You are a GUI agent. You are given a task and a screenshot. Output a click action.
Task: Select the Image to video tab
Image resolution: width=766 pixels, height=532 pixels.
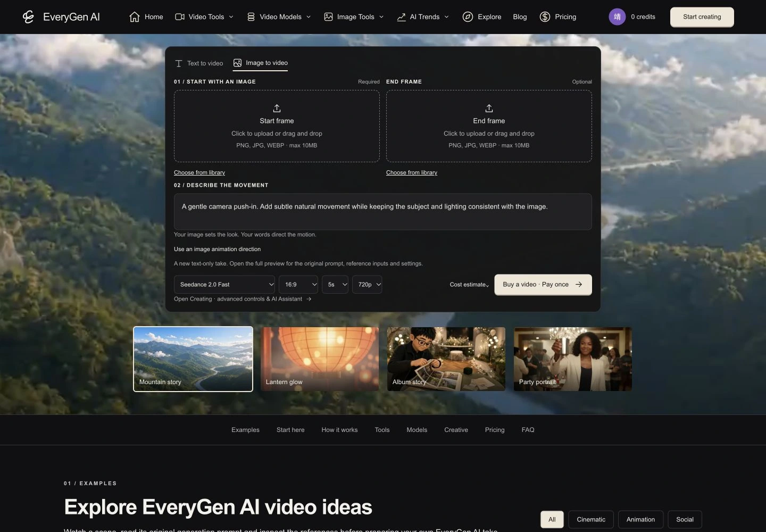pyautogui.click(x=261, y=63)
